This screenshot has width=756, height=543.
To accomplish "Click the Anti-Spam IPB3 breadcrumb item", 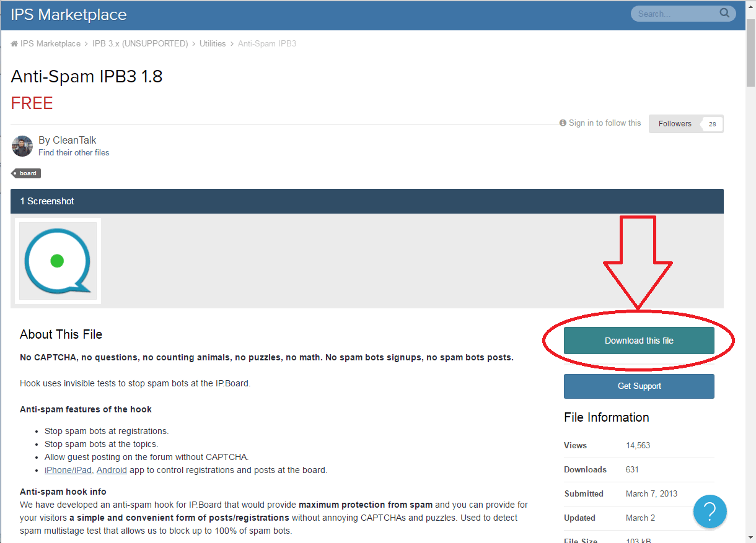I will pos(267,44).
